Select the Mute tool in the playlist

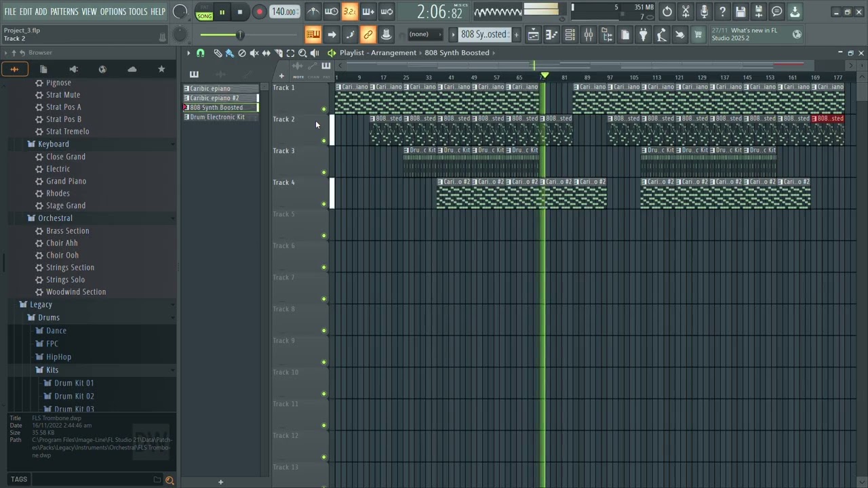[254, 53]
